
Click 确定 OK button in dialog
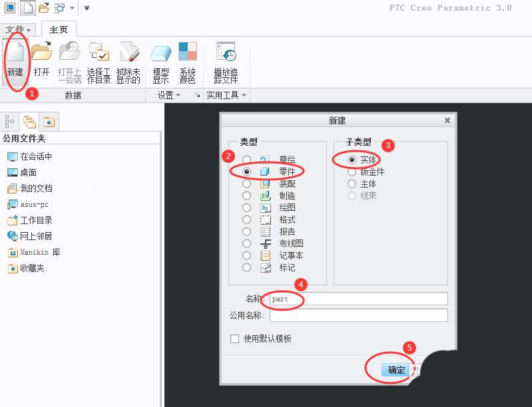(x=396, y=370)
